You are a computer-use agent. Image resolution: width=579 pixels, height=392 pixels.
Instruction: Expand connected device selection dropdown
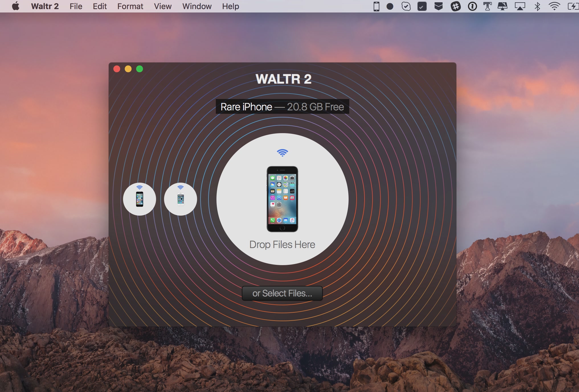(282, 106)
